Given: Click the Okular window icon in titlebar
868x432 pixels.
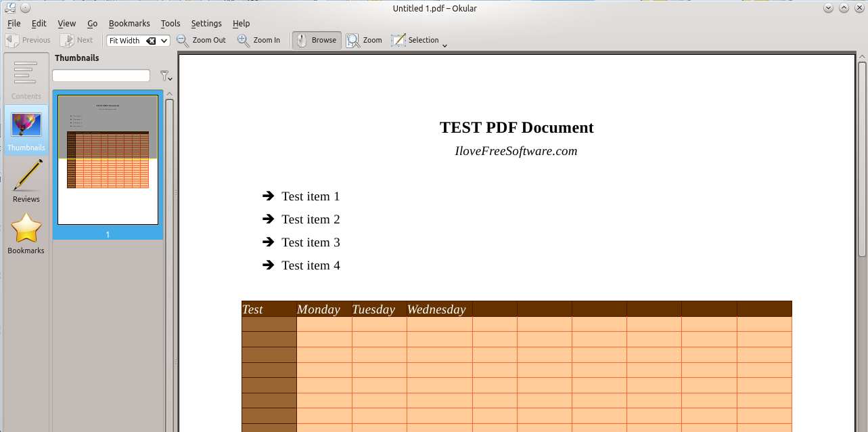Looking at the screenshot, I should click(9, 7).
